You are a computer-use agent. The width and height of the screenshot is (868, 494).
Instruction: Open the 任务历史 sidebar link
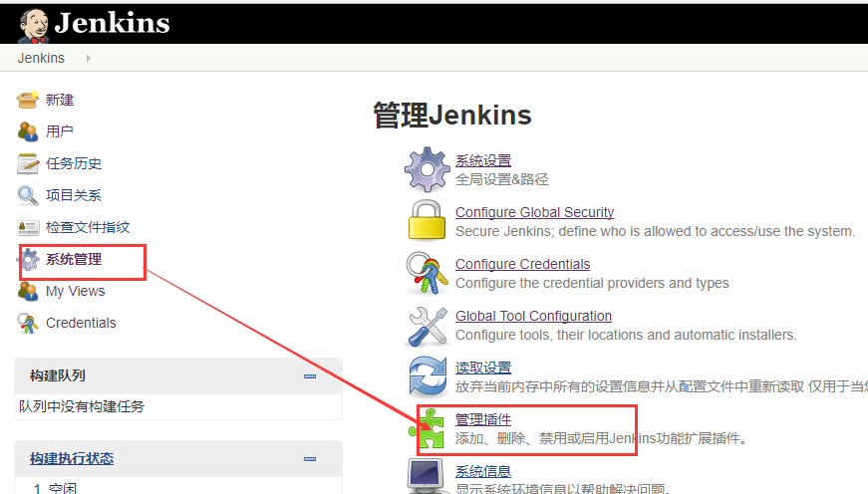(x=74, y=163)
